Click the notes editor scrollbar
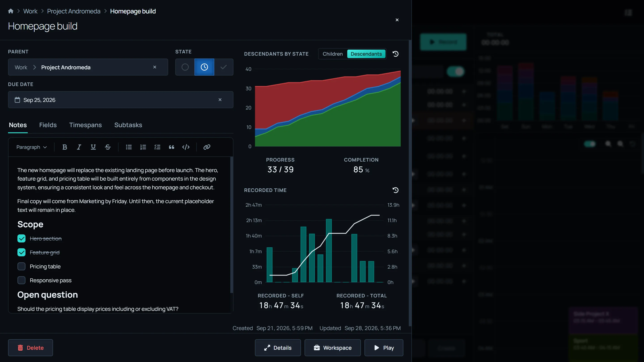The height and width of the screenshot is (362, 644). 231,225
